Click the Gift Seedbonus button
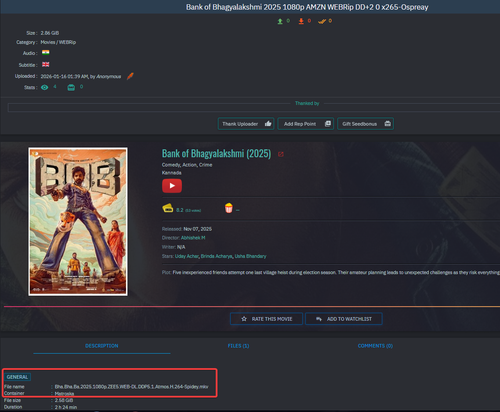The image size is (500, 412). tap(365, 124)
